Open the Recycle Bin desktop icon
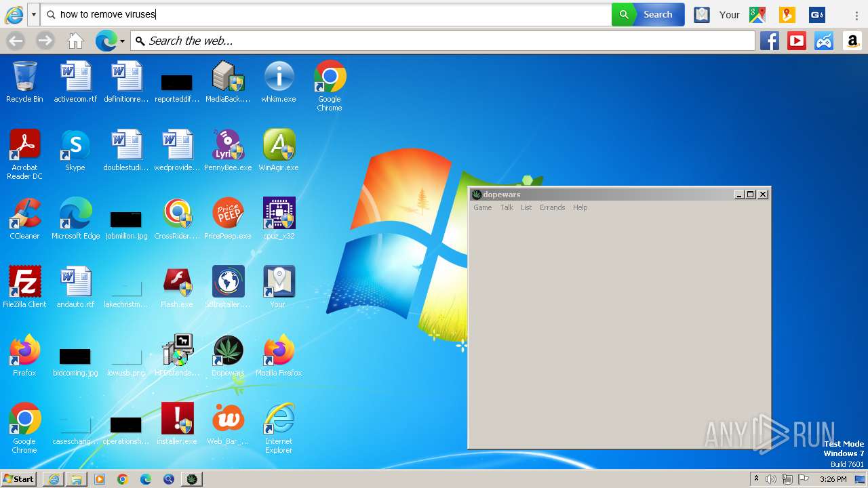Image resolution: width=868 pixels, height=488 pixels. coord(24,82)
